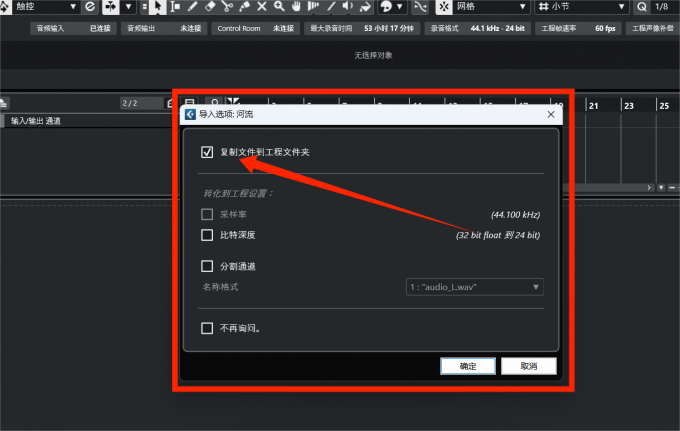680x431 pixels.
Task: Open the color palette selector icon
Action: (386, 7)
